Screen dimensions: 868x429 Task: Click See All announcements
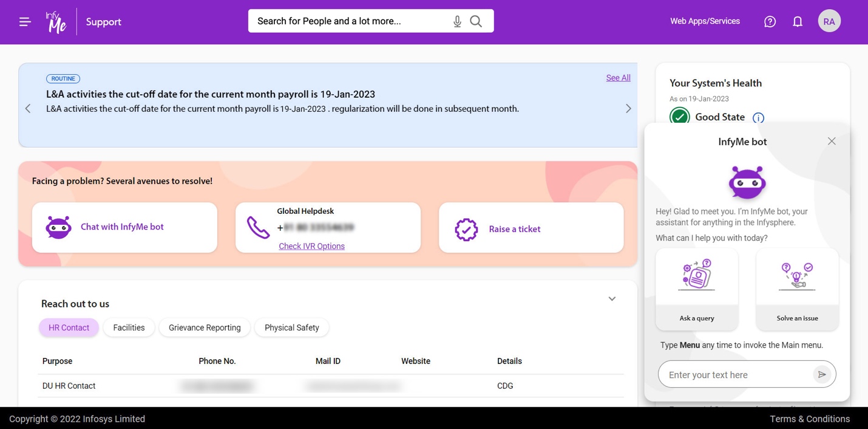[x=618, y=78]
